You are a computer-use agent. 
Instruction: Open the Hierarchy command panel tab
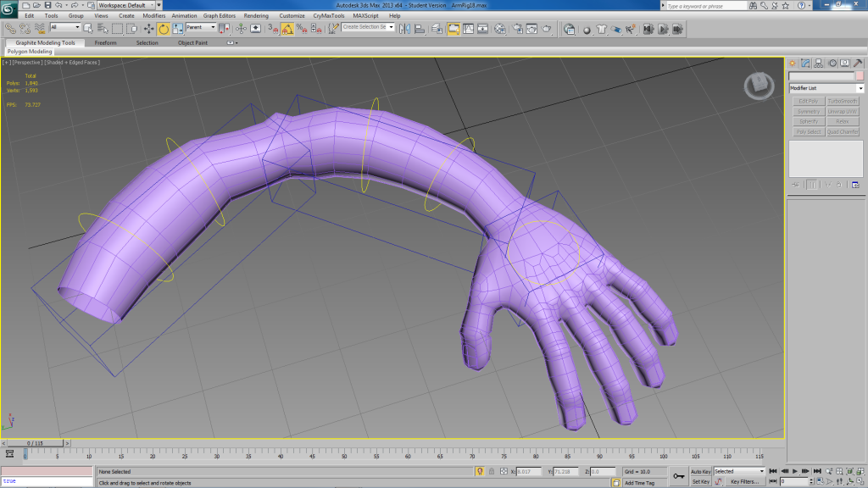pos(820,63)
